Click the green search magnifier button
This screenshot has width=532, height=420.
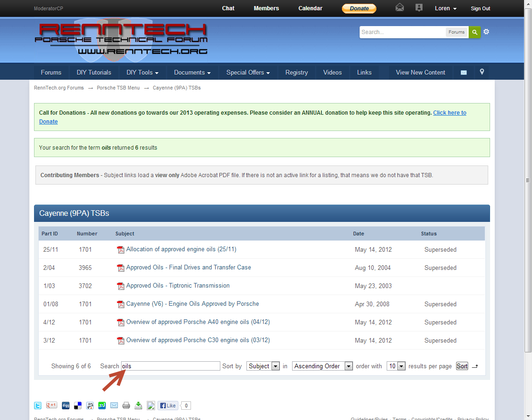(x=474, y=32)
